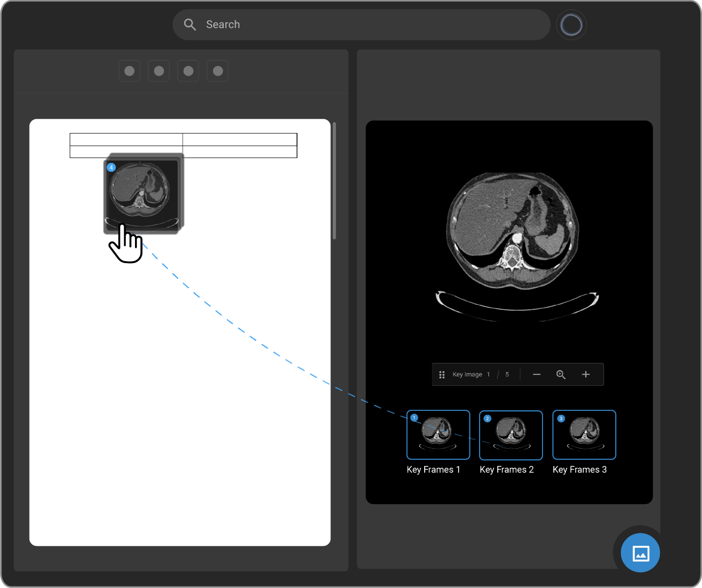This screenshot has width=702, height=588.
Task: Click the top-left cell of the report table
Action: tap(126, 139)
